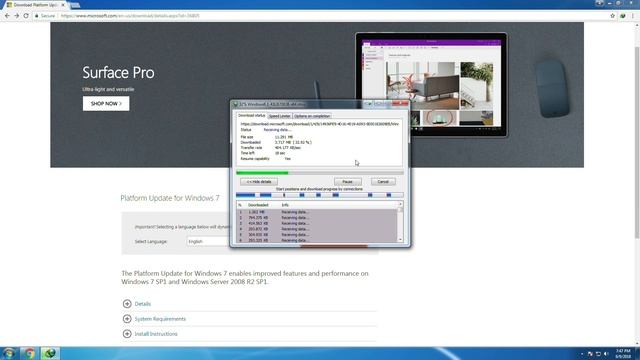
Task: Click the blue connections progress bar
Action: point(320,195)
